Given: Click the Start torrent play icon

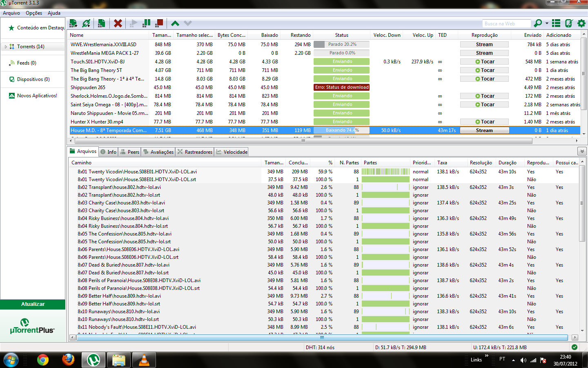Looking at the screenshot, I should click(133, 23).
